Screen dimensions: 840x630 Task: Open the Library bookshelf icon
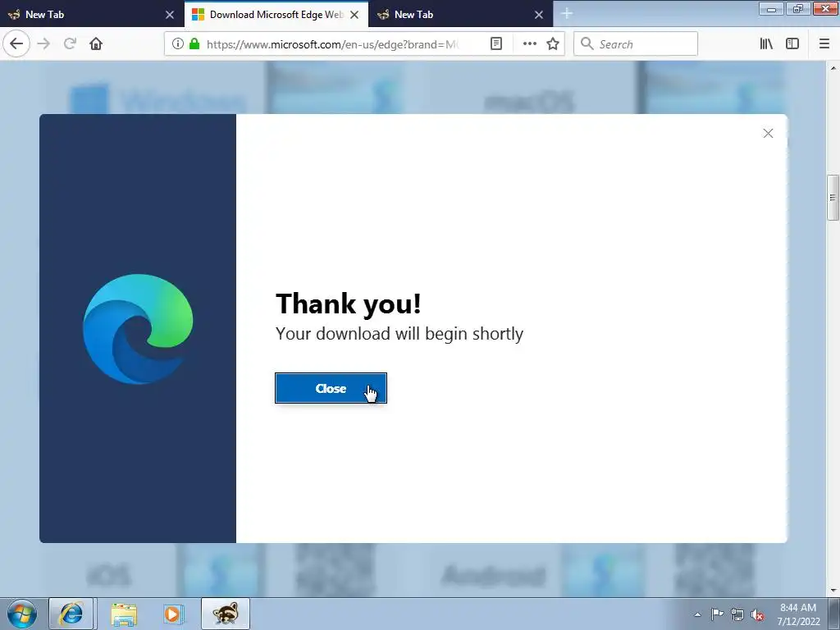[x=766, y=44]
